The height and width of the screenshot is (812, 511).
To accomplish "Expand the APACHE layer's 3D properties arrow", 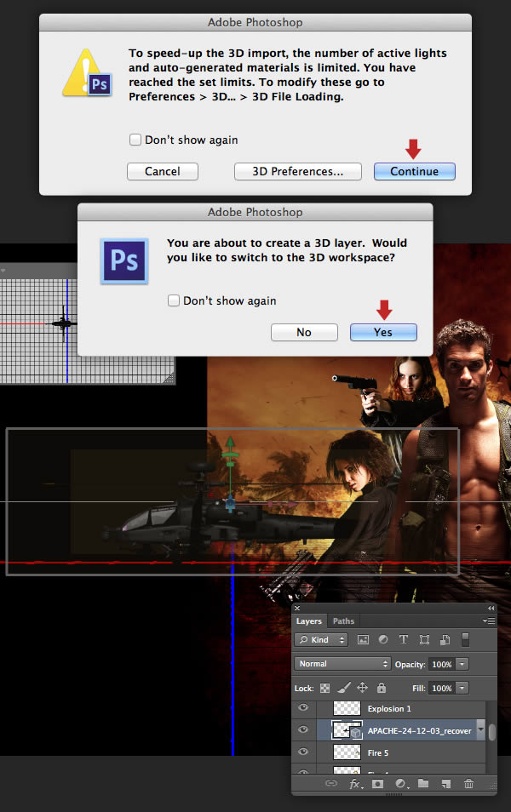I will click(x=480, y=729).
